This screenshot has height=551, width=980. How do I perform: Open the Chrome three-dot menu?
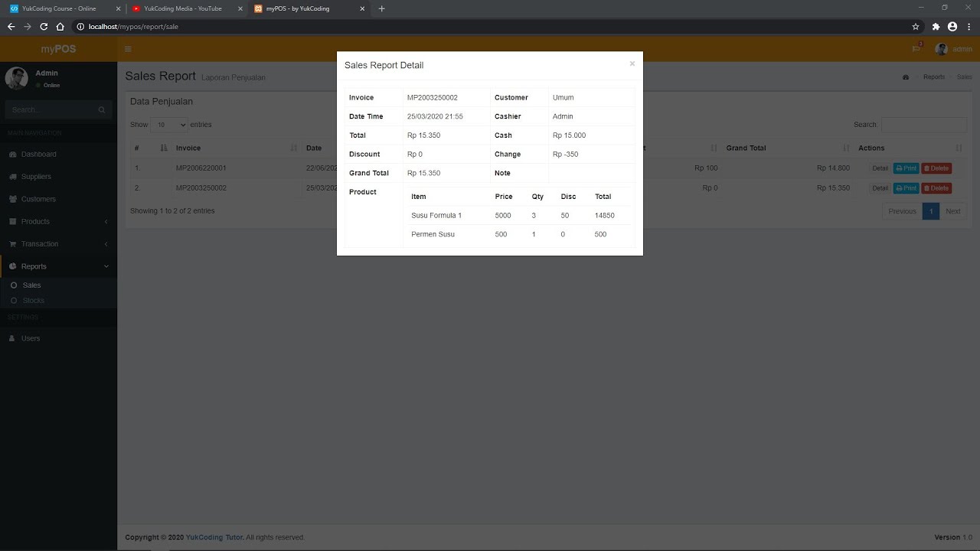[x=968, y=27]
